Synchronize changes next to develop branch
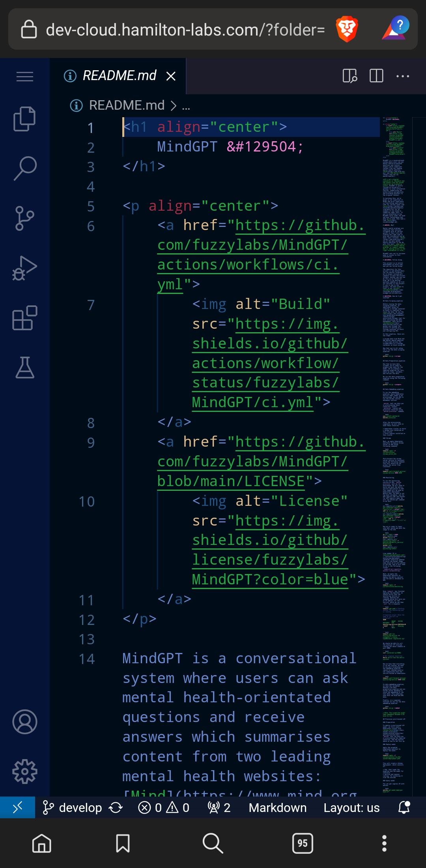The height and width of the screenshot is (868, 426). (x=116, y=808)
